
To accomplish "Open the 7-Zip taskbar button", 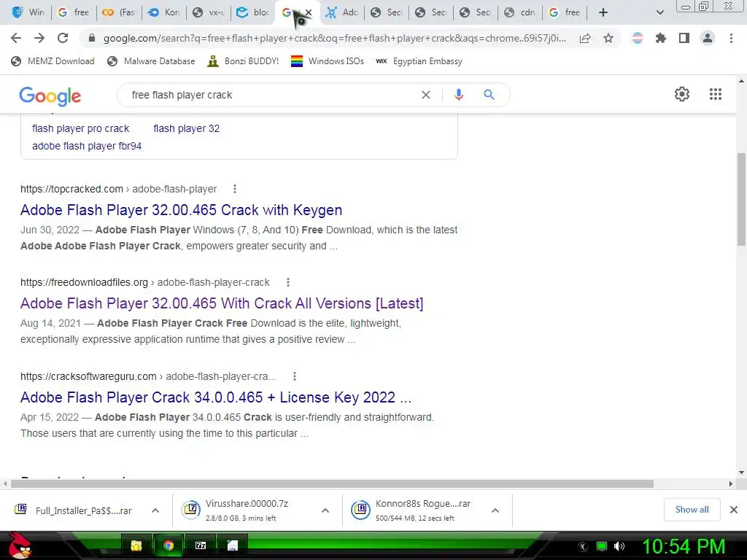I will click(201, 545).
